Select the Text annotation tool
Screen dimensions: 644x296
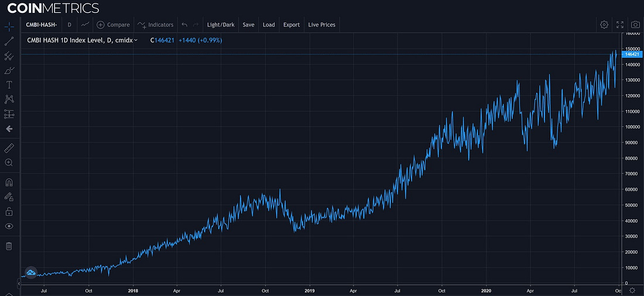point(9,85)
